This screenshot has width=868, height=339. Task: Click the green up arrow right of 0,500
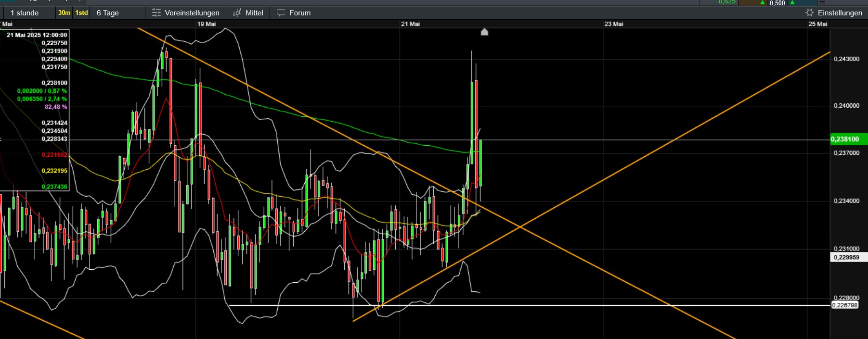[792, 3]
